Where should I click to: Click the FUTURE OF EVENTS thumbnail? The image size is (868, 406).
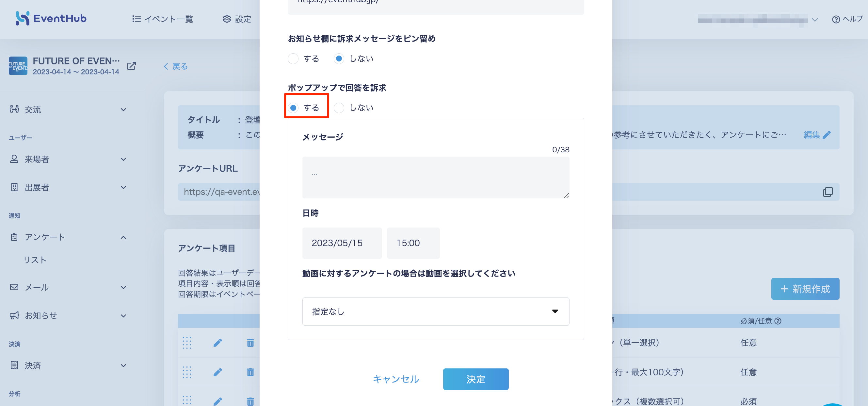point(18,66)
